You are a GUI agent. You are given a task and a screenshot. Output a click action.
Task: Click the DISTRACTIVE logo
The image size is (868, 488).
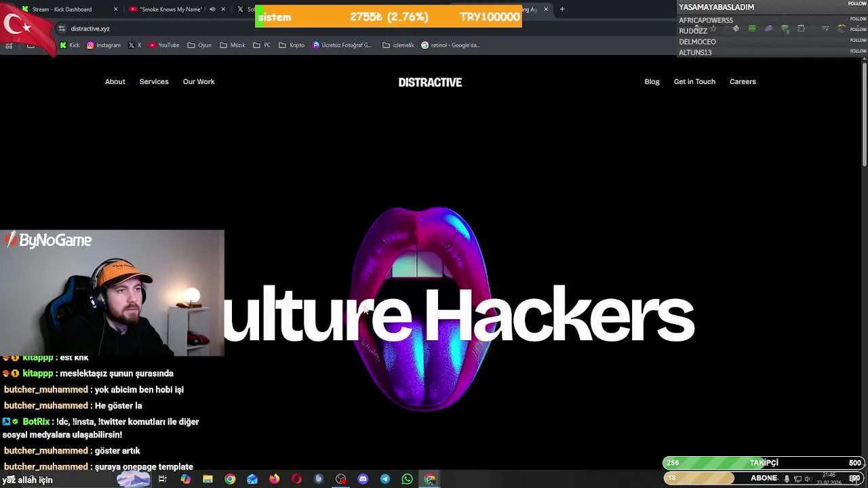pyautogui.click(x=430, y=82)
